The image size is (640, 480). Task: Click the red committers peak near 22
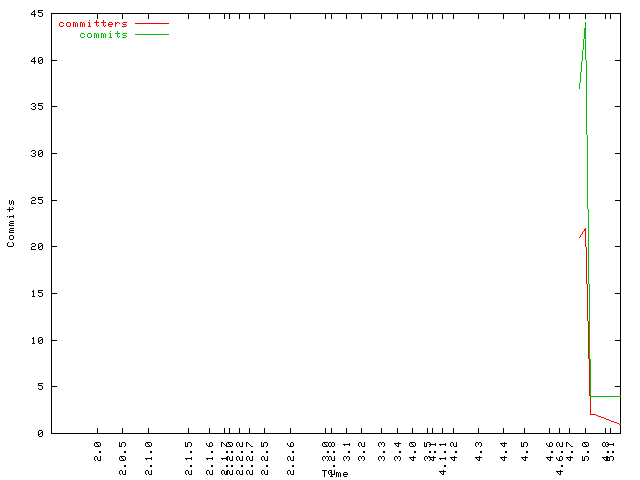[x=585, y=229]
